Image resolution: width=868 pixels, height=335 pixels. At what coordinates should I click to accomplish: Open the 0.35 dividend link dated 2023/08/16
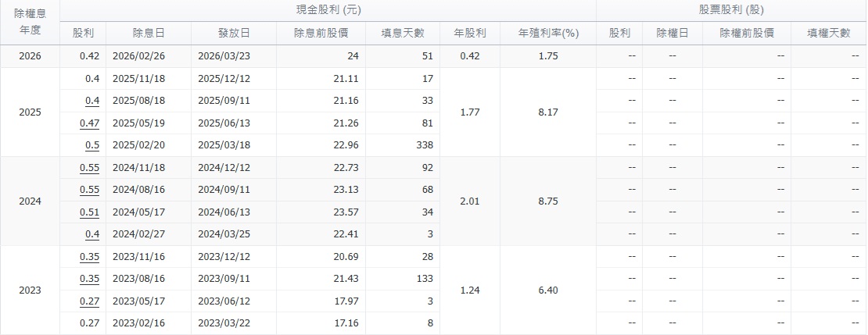[x=89, y=279]
